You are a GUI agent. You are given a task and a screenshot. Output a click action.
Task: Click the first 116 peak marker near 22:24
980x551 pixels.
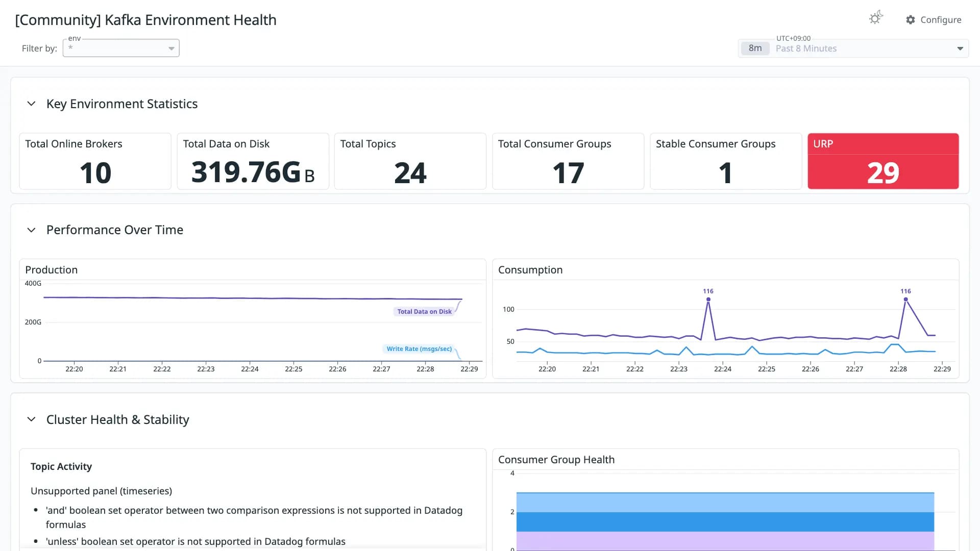pyautogui.click(x=708, y=299)
